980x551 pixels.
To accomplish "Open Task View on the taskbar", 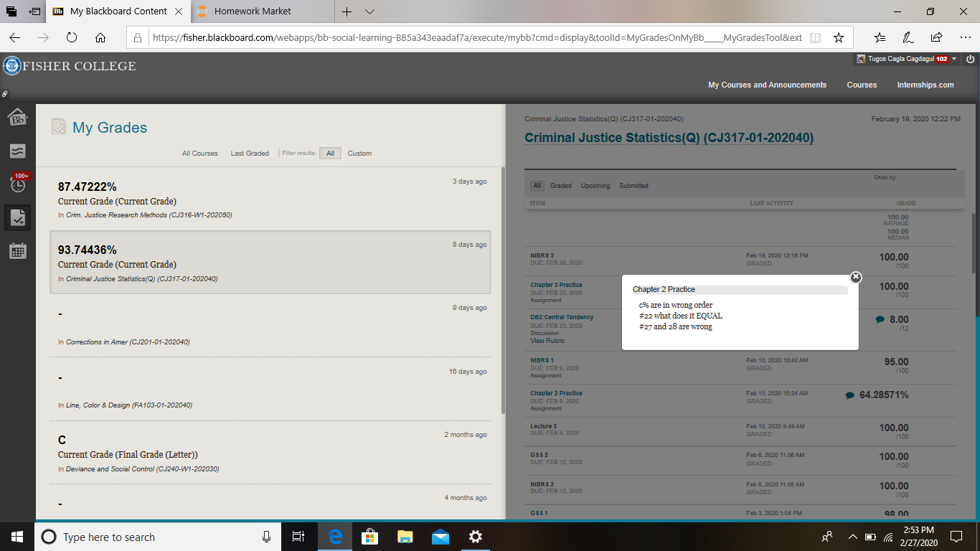I will click(299, 537).
